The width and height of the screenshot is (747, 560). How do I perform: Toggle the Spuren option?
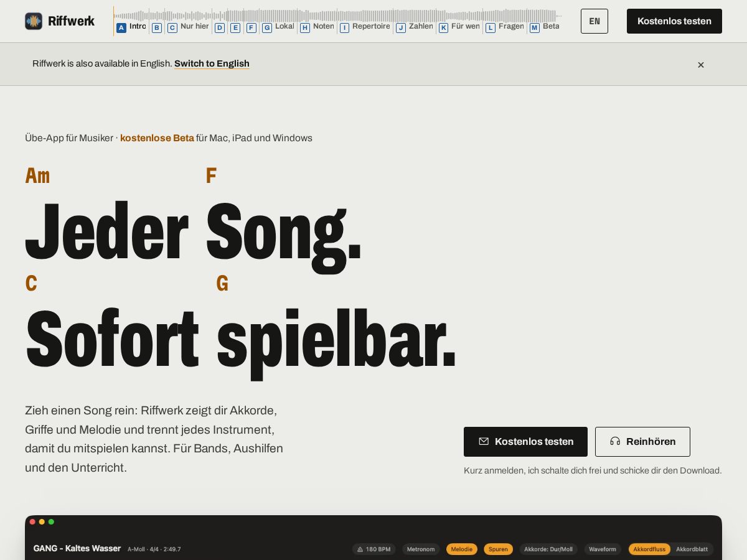498,549
